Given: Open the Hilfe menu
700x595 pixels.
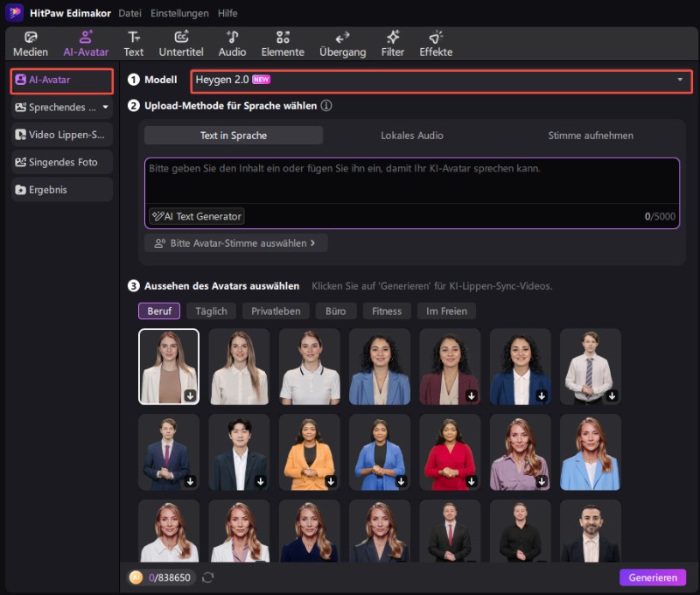Looking at the screenshot, I should pos(227,13).
